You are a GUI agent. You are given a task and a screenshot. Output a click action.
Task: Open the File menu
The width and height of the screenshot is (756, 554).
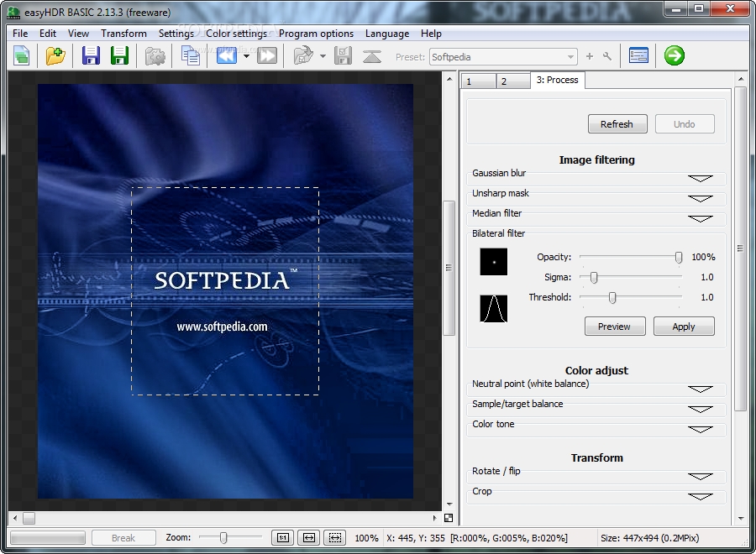(20, 34)
